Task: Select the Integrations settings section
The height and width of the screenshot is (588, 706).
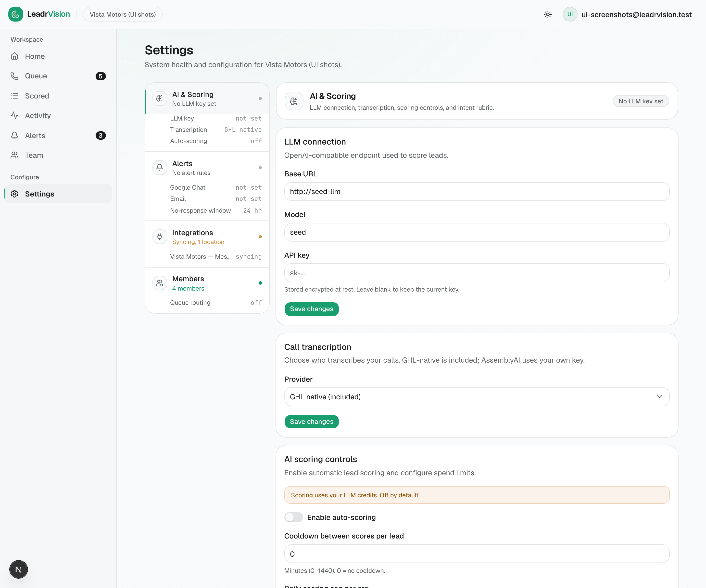Action: [207, 237]
